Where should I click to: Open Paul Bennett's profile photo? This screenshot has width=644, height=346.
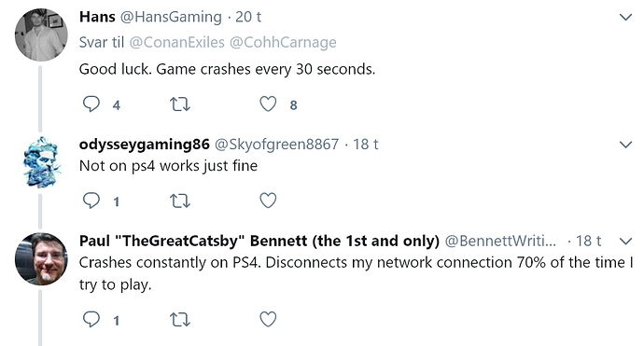click(x=41, y=259)
